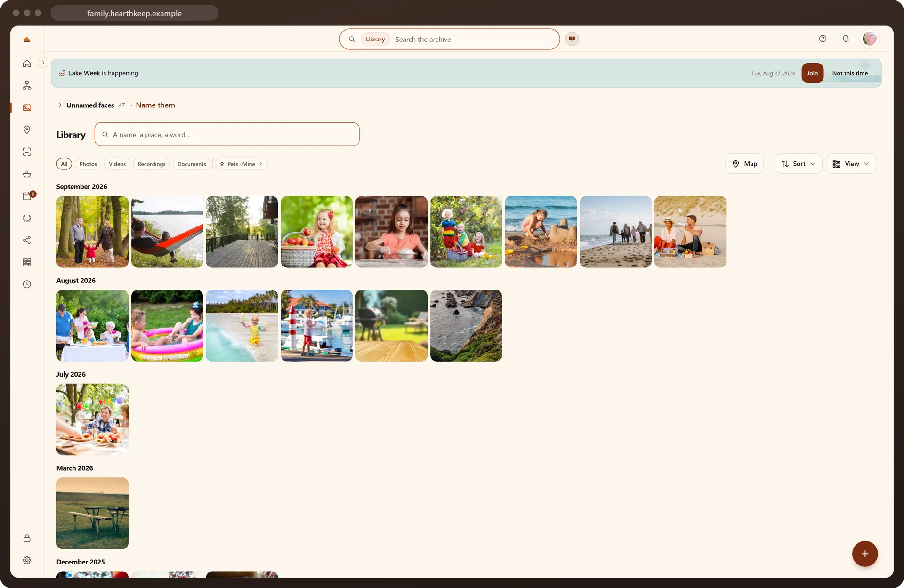
Task: Open the Sort dropdown
Action: click(x=798, y=164)
